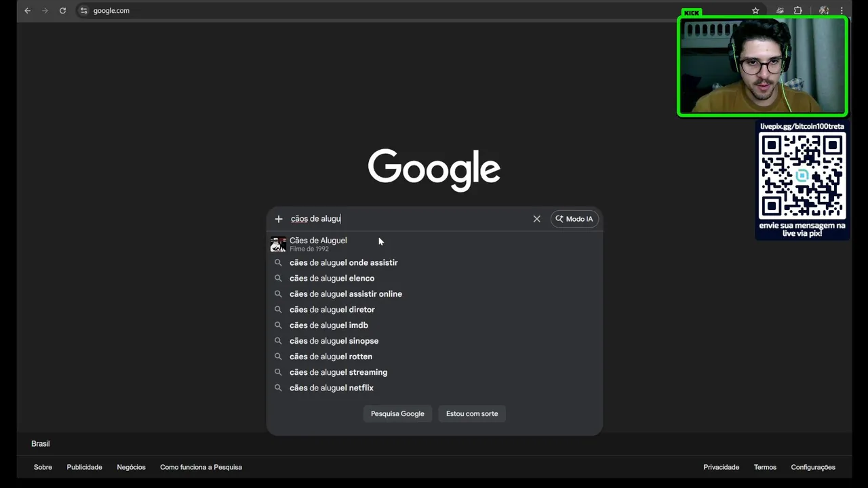Open the 'Privacidade' footer link
868x488 pixels.
tap(721, 467)
